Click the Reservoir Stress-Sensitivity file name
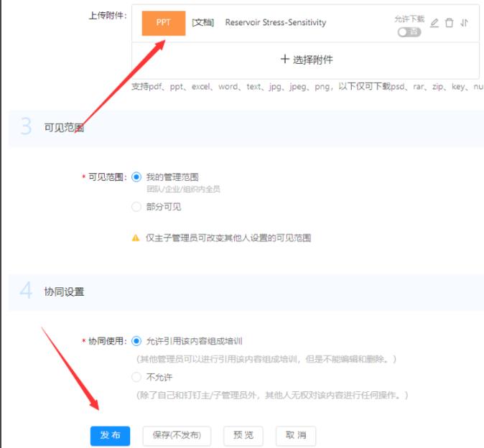Screen dimensions: 484x448 pyautogui.click(x=275, y=23)
